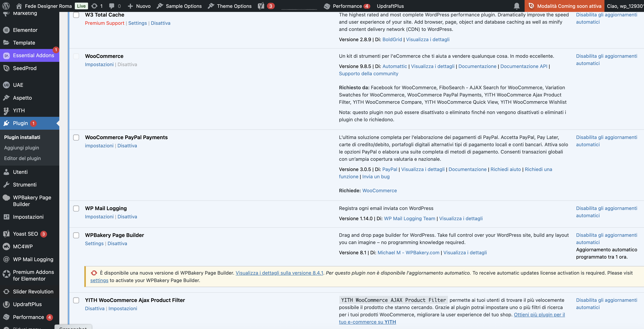Click the WPBakery Page Builder cloud icon

(6, 197)
